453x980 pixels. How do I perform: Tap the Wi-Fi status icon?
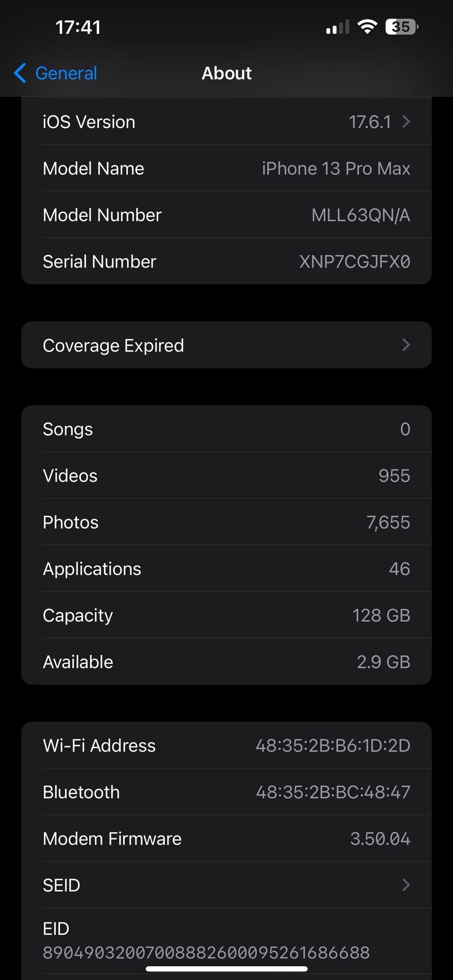(367, 26)
